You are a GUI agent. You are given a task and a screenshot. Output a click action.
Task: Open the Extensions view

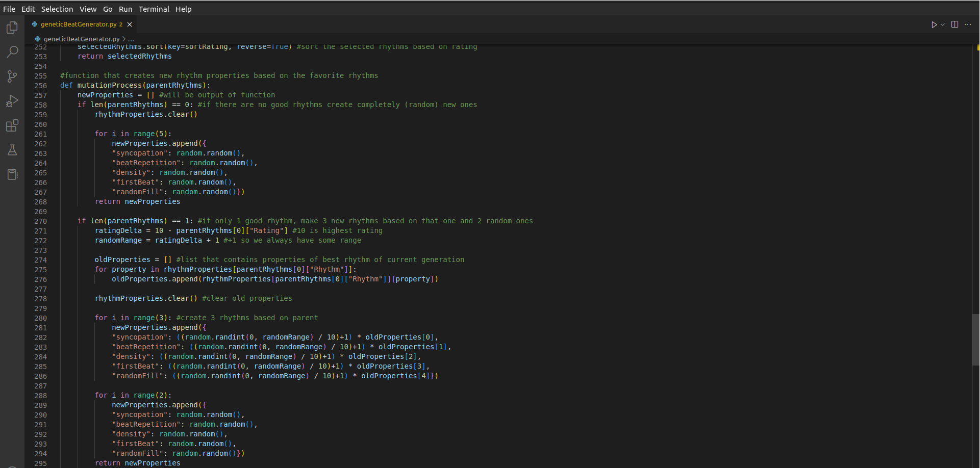pos(12,125)
